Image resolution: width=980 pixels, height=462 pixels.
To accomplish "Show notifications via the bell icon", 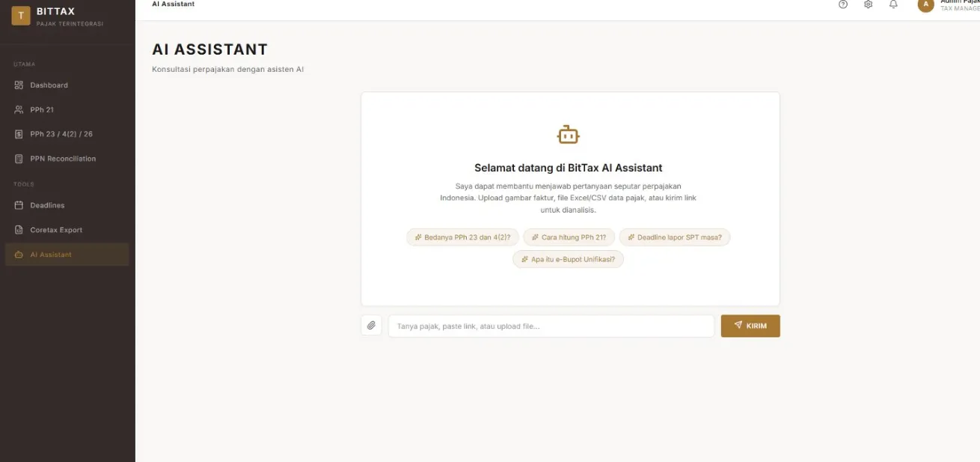I will [893, 4].
